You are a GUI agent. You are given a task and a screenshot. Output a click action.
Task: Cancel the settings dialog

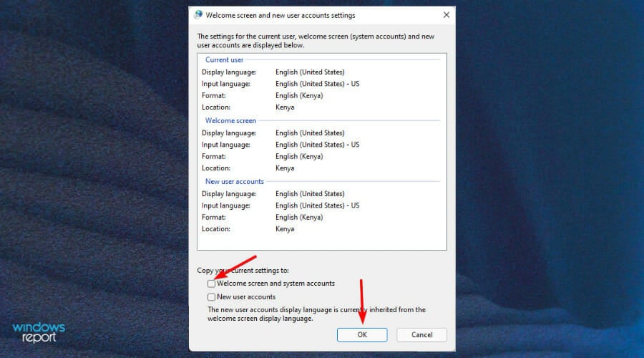[x=421, y=334]
